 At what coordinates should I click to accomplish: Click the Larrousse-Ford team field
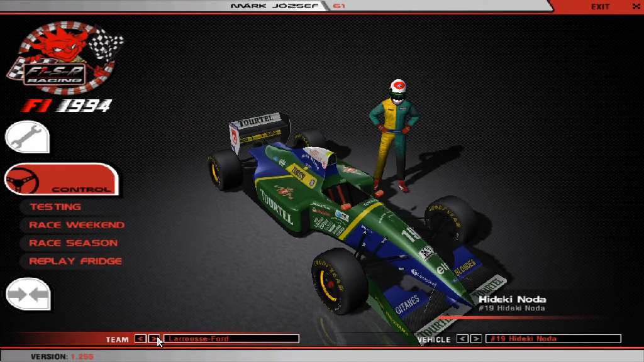pyautogui.click(x=231, y=339)
